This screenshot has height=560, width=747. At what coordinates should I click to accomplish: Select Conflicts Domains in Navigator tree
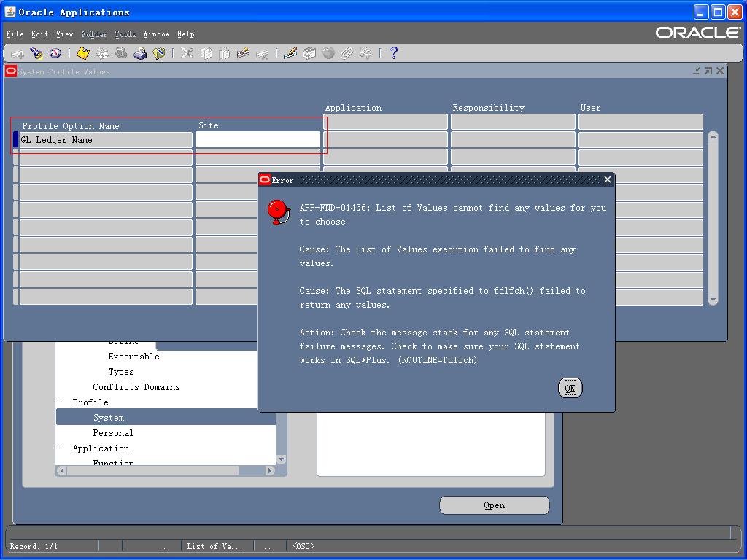tap(136, 387)
